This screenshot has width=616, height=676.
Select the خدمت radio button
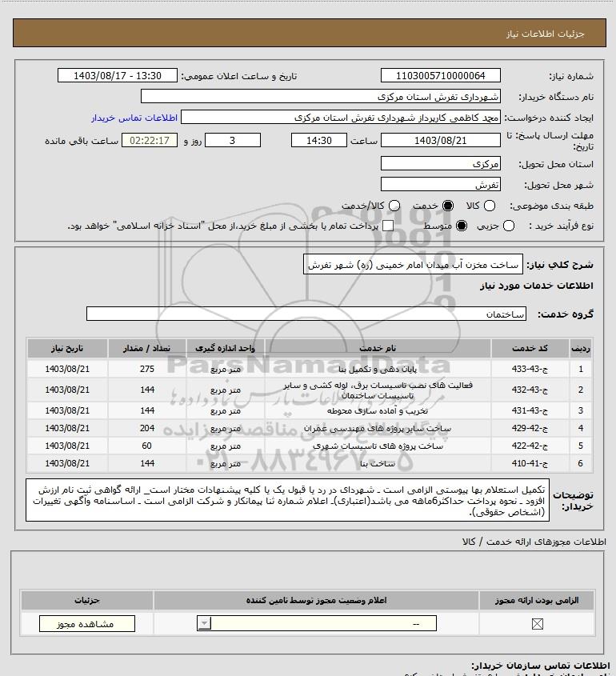click(x=448, y=206)
